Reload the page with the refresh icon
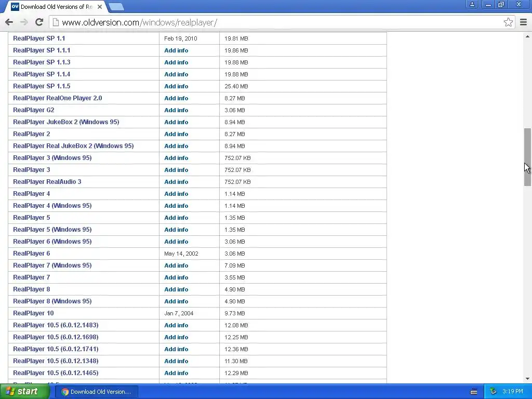Viewport: 532px width, 399px height. click(39, 22)
